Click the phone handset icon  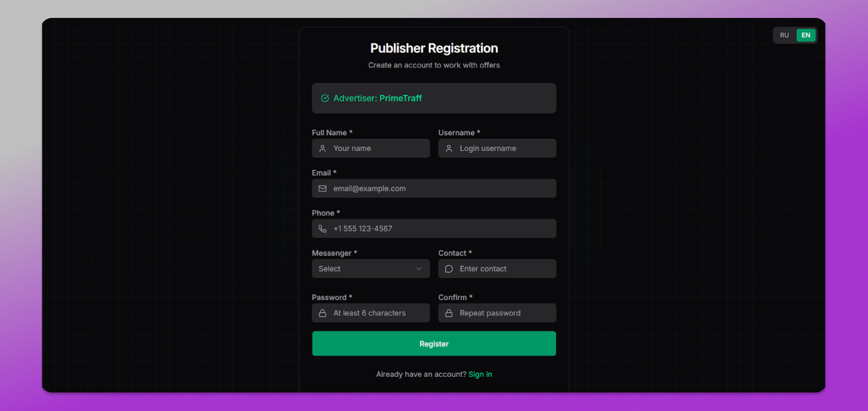[322, 228]
